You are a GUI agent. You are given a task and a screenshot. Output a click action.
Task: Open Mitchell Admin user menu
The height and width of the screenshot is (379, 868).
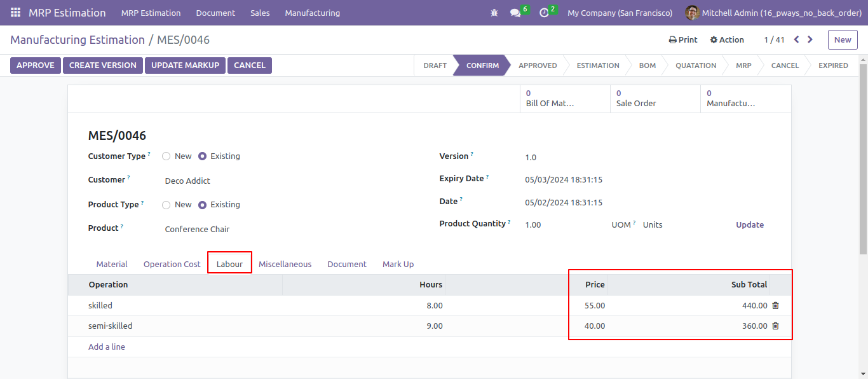tap(773, 13)
